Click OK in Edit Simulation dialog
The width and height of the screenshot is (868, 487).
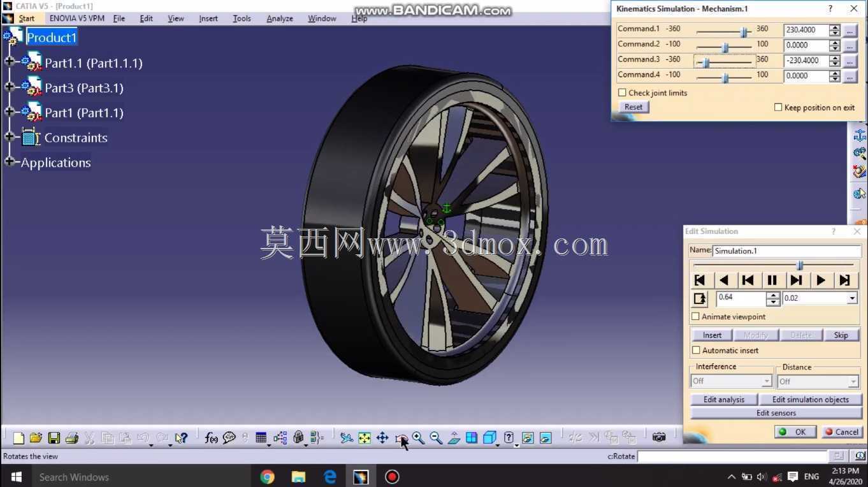794,432
